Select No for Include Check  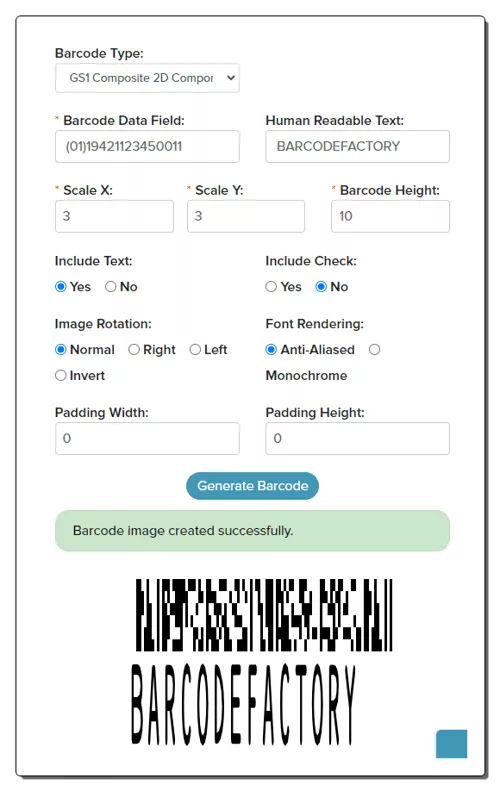[321, 287]
